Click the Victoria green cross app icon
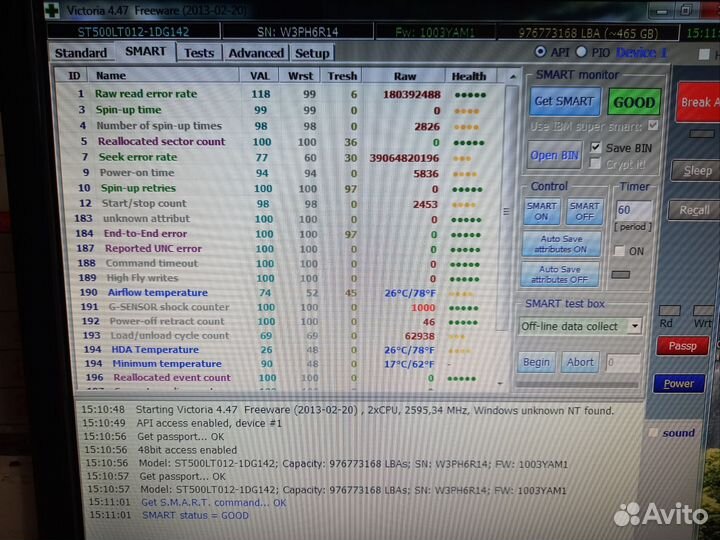Screen dimensions: 720x540 point(51,10)
